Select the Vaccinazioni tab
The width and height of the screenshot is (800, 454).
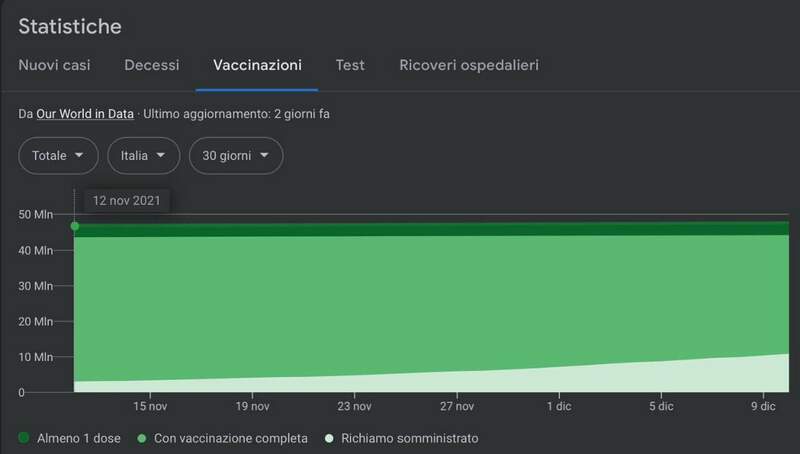(257, 65)
